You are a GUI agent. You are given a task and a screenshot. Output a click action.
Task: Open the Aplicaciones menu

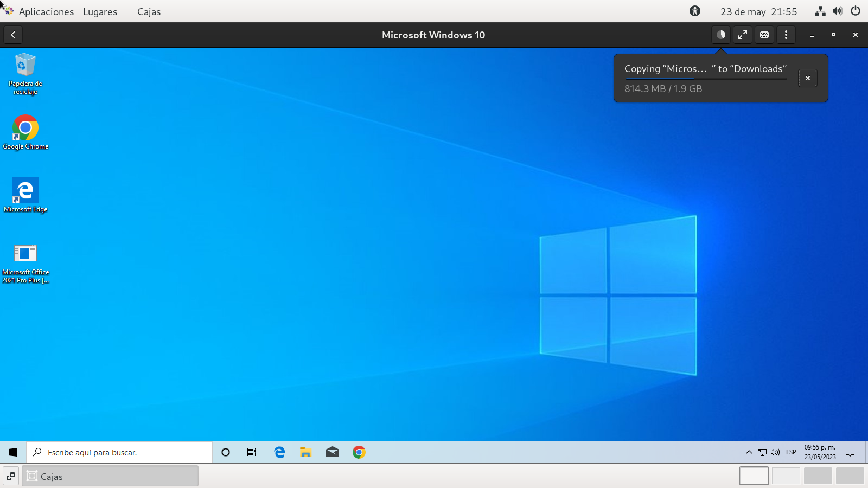pos(46,11)
